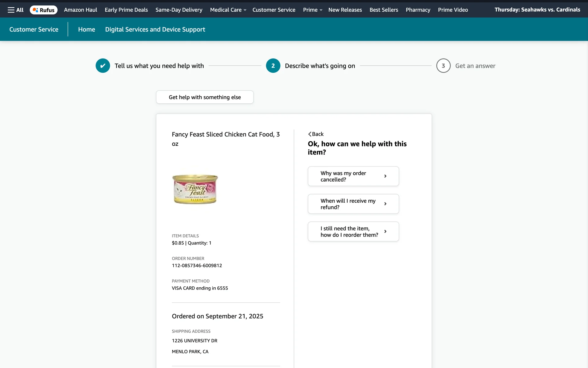
Task: Open Best Sellers in navigation bar
Action: (x=384, y=10)
